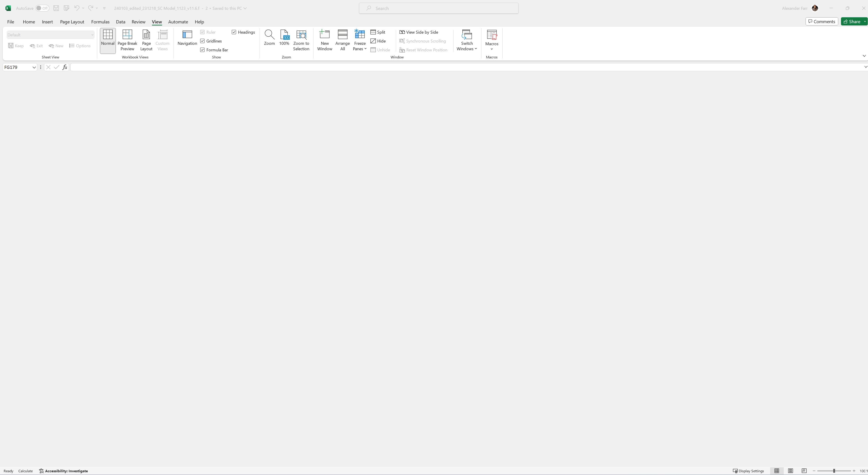This screenshot has width=868, height=475.
Task: Open the Formulas ribbon tab
Action: click(100, 22)
